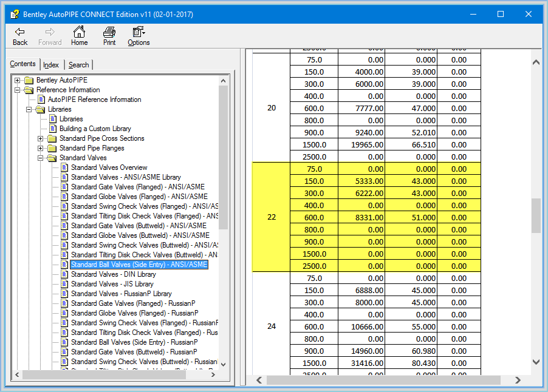This screenshot has width=548, height=392.
Task: Collapse the Standard Valves tree node
Action: [41, 158]
